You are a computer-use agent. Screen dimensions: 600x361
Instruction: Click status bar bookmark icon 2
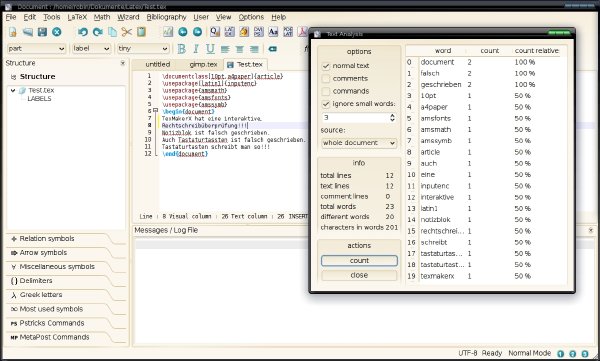[x=573, y=354]
